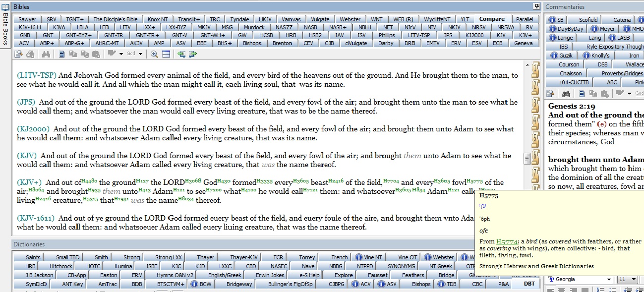Toggle the split-view layout icon in Bibles toolbar
644x292 pixels.
pos(166,54)
